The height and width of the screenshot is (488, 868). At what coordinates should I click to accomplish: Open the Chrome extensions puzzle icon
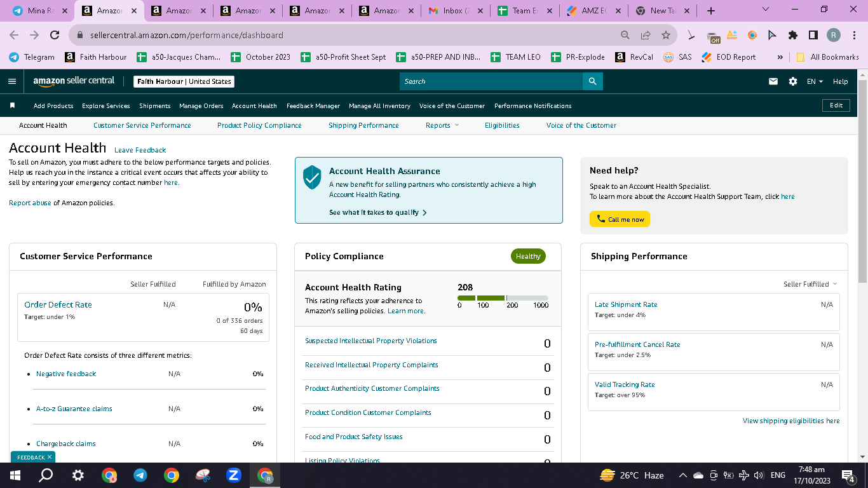tap(793, 35)
